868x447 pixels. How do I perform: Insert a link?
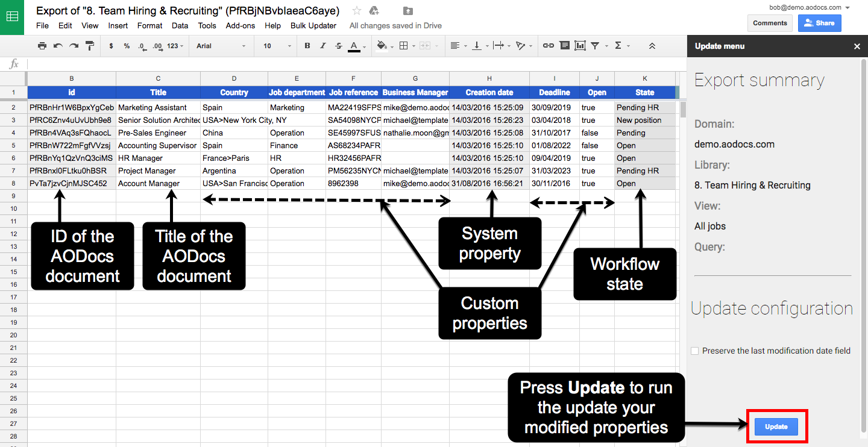[x=548, y=46]
